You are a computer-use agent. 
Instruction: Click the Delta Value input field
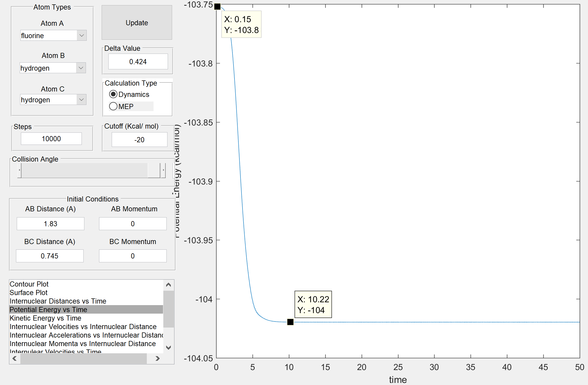(138, 62)
